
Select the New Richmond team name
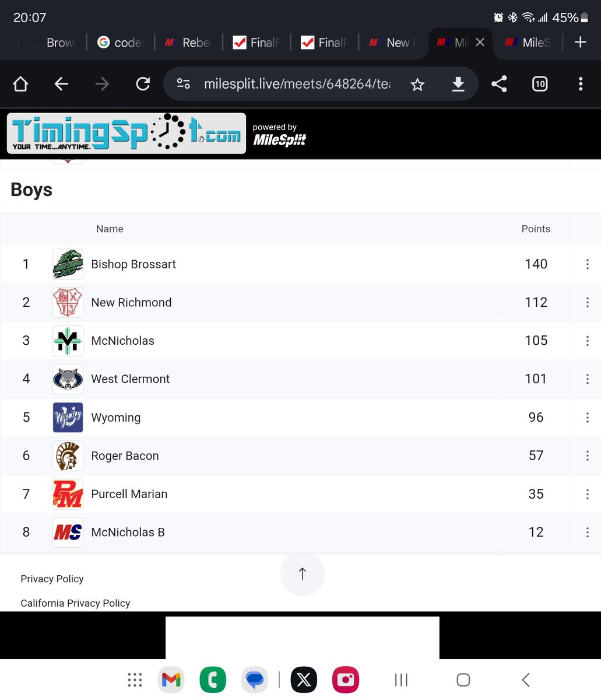(131, 302)
